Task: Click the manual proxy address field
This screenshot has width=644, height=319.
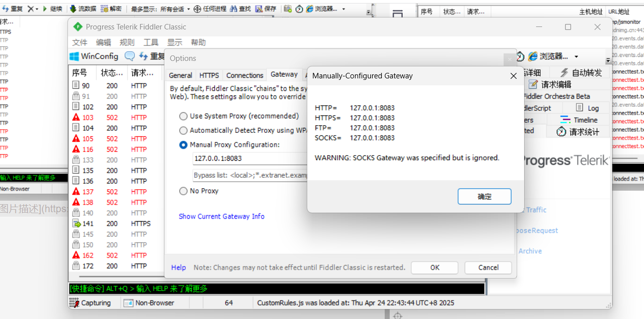Action: [250, 158]
